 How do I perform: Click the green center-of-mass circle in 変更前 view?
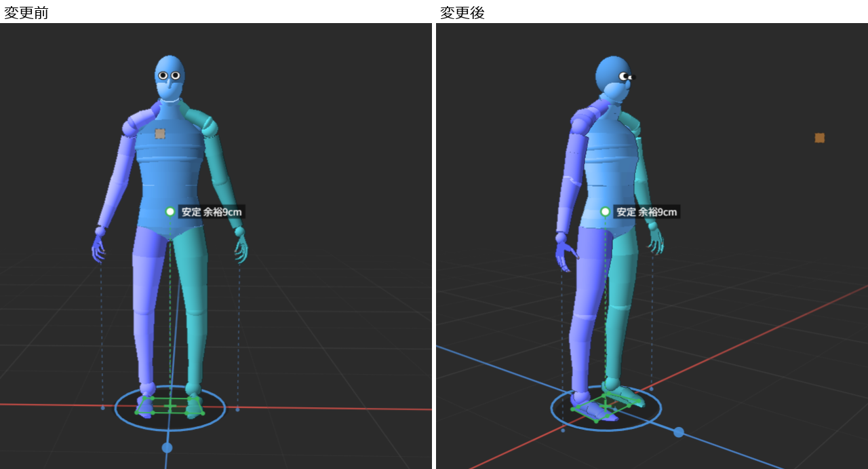point(170,212)
